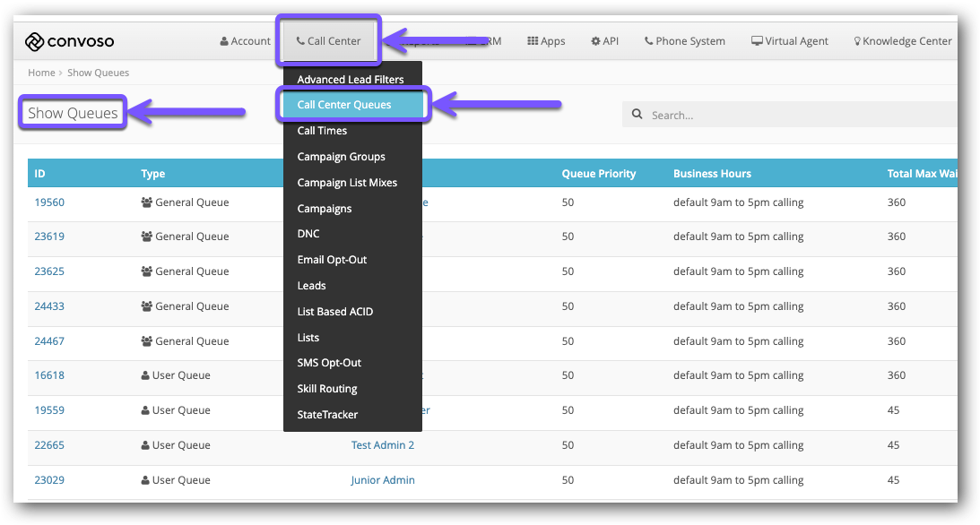
Task: Collapse the Call Center dropdown menu
Action: pyautogui.click(x=328, y=41)
